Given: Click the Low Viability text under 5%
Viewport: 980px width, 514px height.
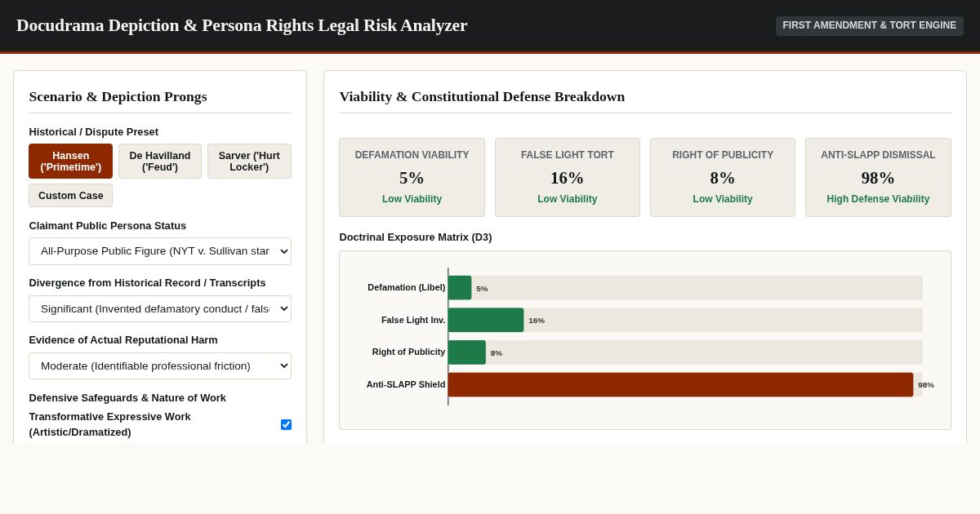Looking at the screenshot, I should pyautogui.click(x=412, y=199).
